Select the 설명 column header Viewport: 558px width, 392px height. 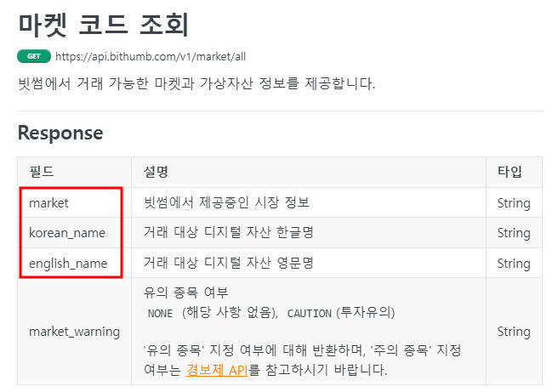click(156, 172)
